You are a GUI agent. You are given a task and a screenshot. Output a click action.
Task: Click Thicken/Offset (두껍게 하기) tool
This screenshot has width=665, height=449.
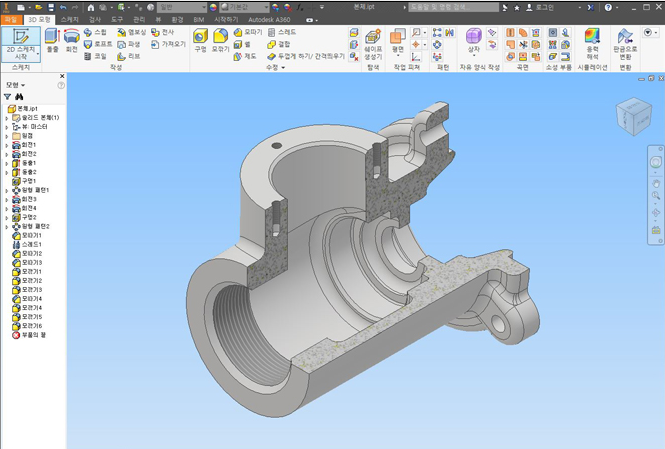306,56
